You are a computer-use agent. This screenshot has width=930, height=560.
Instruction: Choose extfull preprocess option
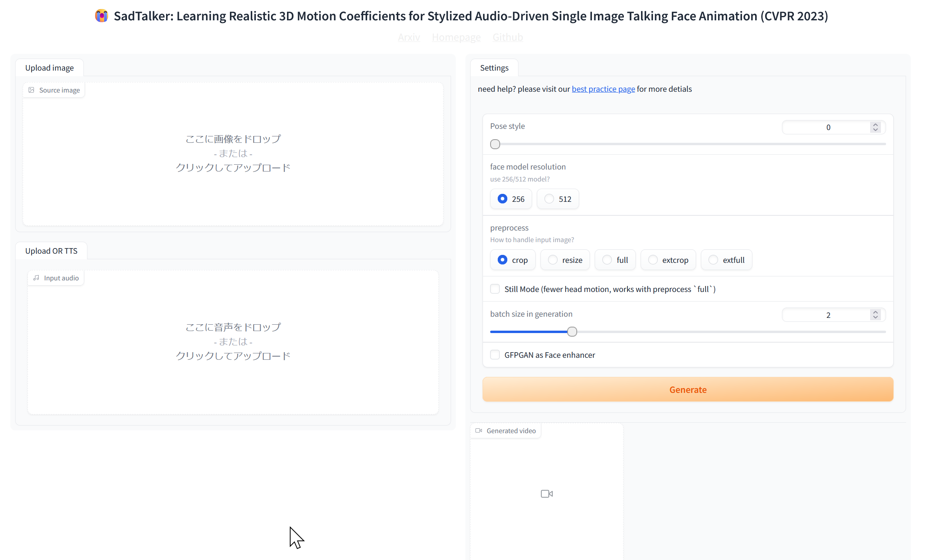click(x=726, y=260)
